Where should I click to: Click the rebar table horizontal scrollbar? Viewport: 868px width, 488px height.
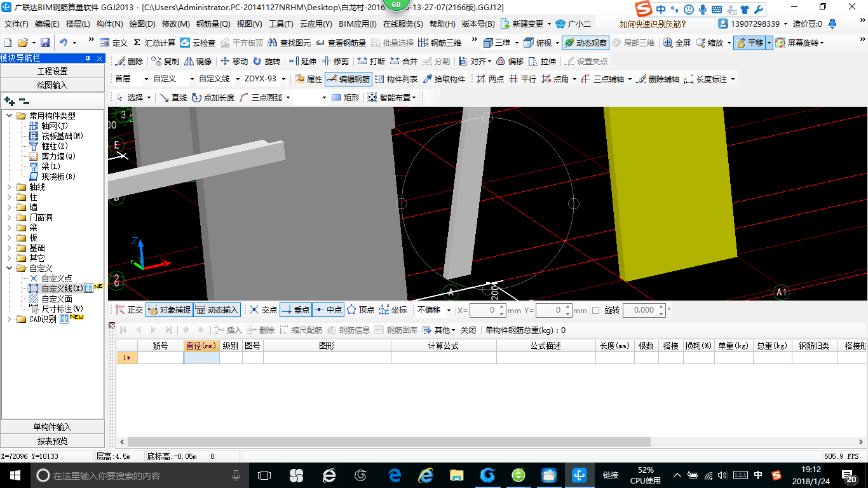coord(390,442)
